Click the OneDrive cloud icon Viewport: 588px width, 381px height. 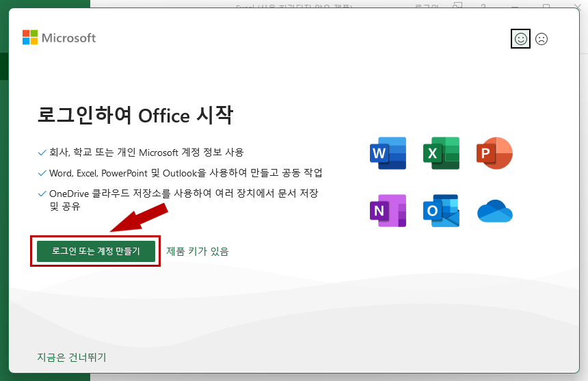tap(494, 211)
